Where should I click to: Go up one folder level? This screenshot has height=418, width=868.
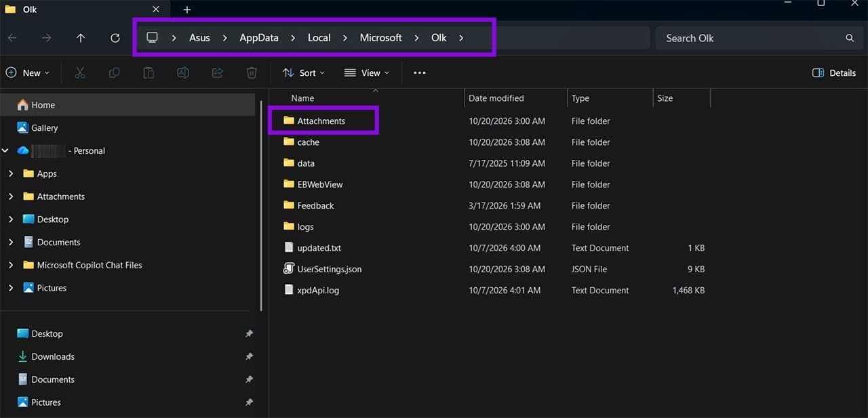click(81, 38)
